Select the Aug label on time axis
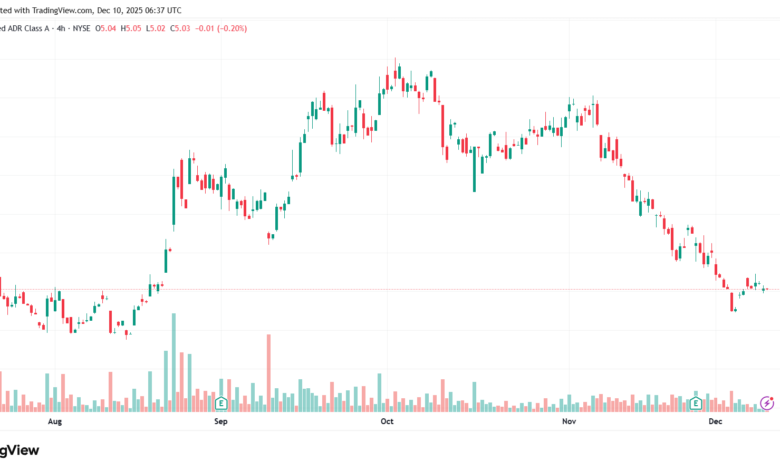The height and width of the screenshot is (470, 780). tap(55, 421)
